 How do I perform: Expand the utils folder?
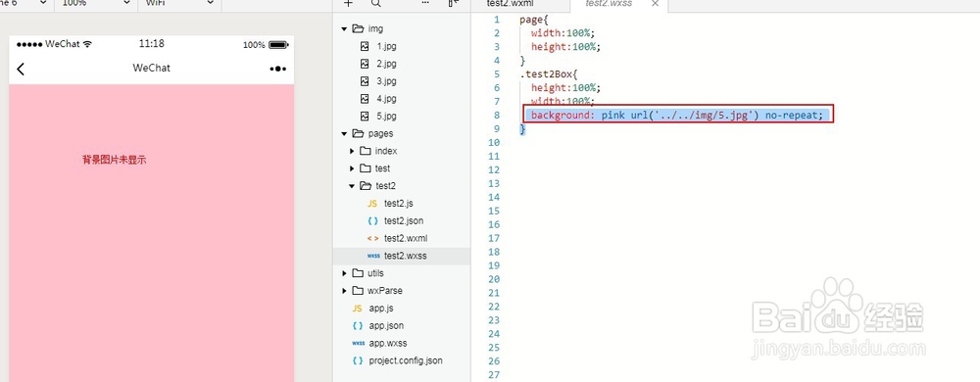(344, 273)
